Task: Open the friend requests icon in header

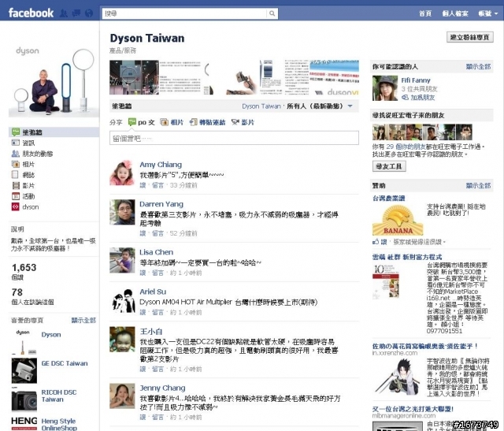Action: (64, 13)
